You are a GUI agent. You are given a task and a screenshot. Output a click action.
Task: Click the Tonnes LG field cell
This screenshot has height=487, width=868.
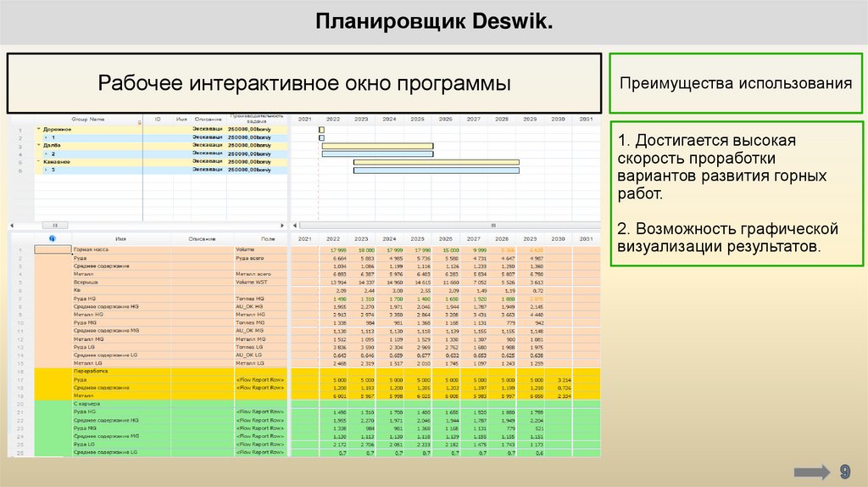[261, 347]
